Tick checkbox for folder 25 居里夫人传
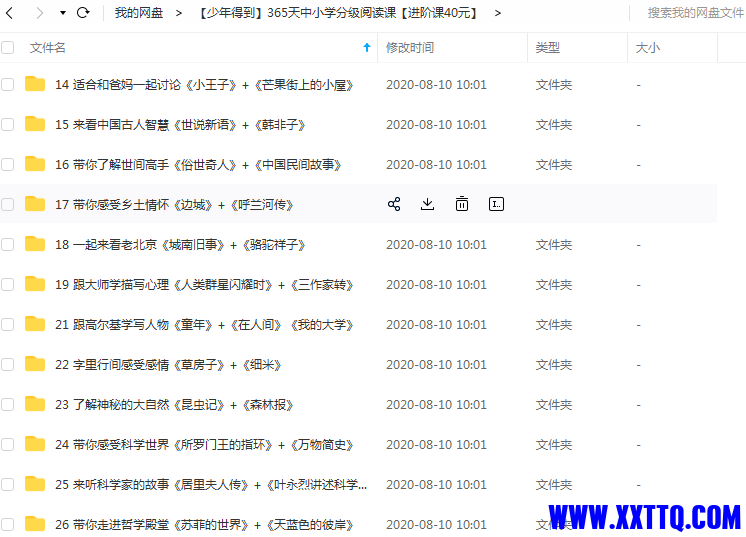Image resolution: width=746 pixels, height=537 pixels. (x=8, y=484)
